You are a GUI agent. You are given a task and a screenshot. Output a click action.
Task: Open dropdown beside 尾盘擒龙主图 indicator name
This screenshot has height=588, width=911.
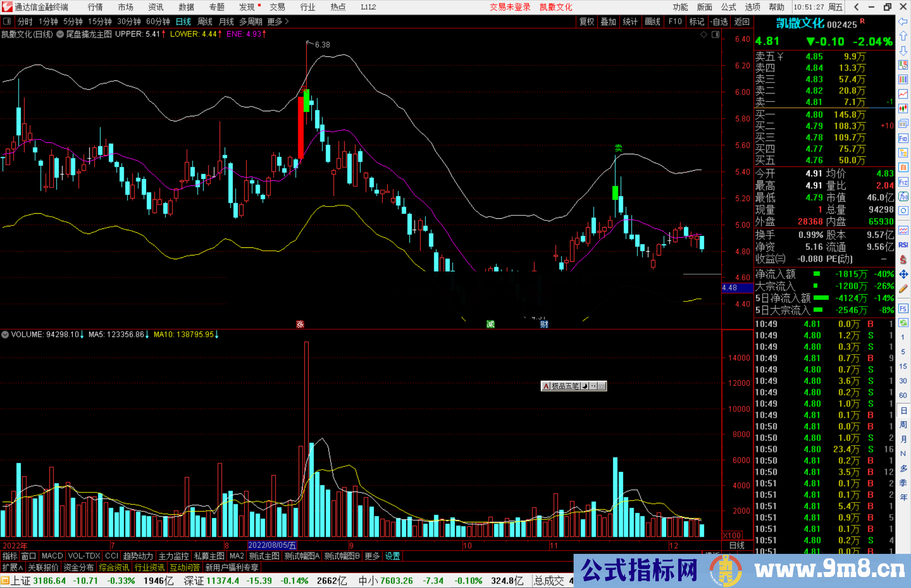pos(60,34)
